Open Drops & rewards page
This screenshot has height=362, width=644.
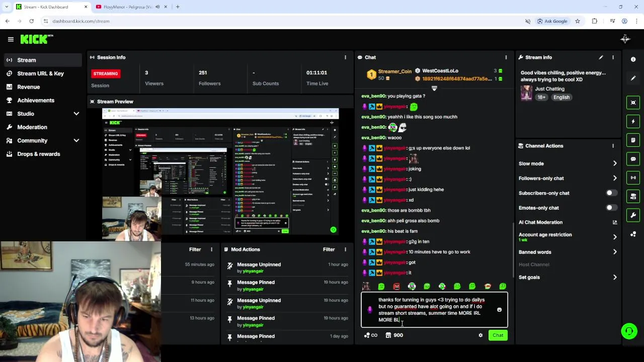tap(43, 154)
